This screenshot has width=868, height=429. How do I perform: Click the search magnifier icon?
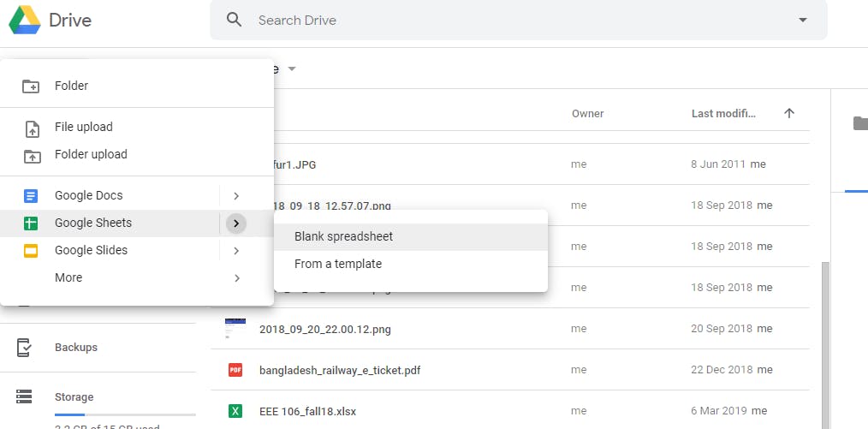(235, 20)
